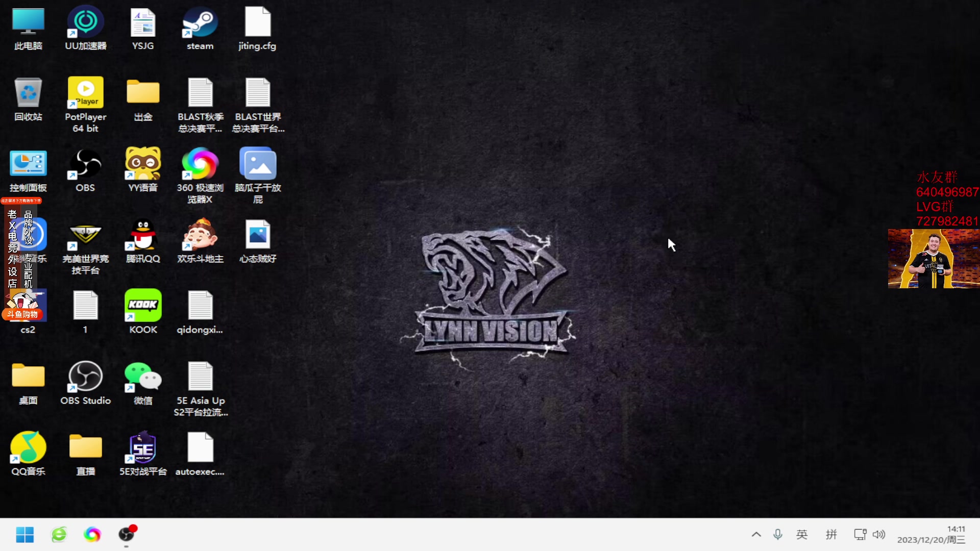The height and width of the screenshot is (551, 980).
Task: Open the KOOK app icon
Action: point(143,305)
